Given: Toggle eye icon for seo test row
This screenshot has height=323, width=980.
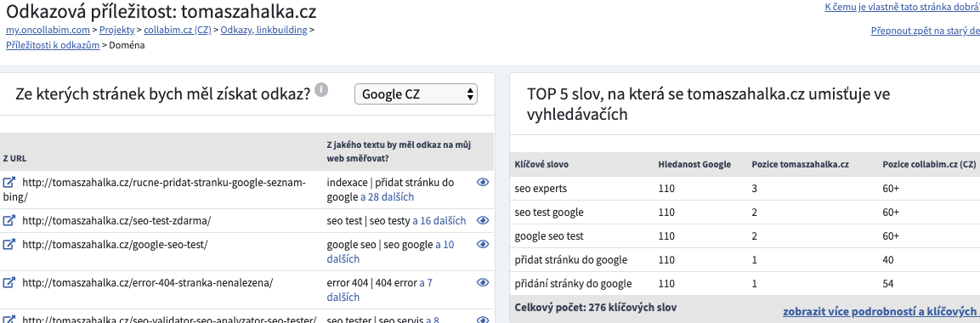Looking at the screenshot, I should pyautogui.click(x=483, y=220).
